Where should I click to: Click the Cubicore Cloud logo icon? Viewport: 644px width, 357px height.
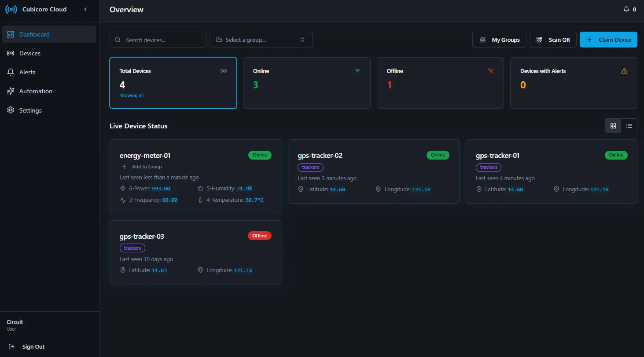pyautogui.click(x=11, y=9)
